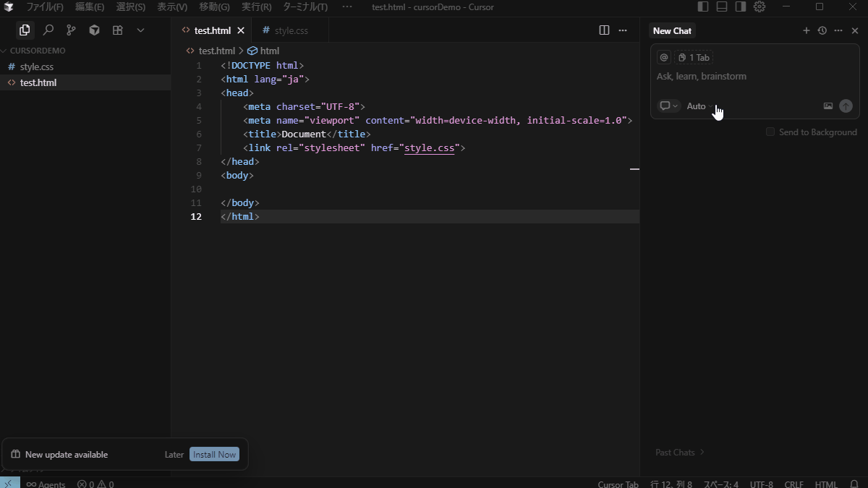868x488 pixels.
Task: Open errors and warnings status indicator
Action: pyautogui.click(x=95, y=484)
